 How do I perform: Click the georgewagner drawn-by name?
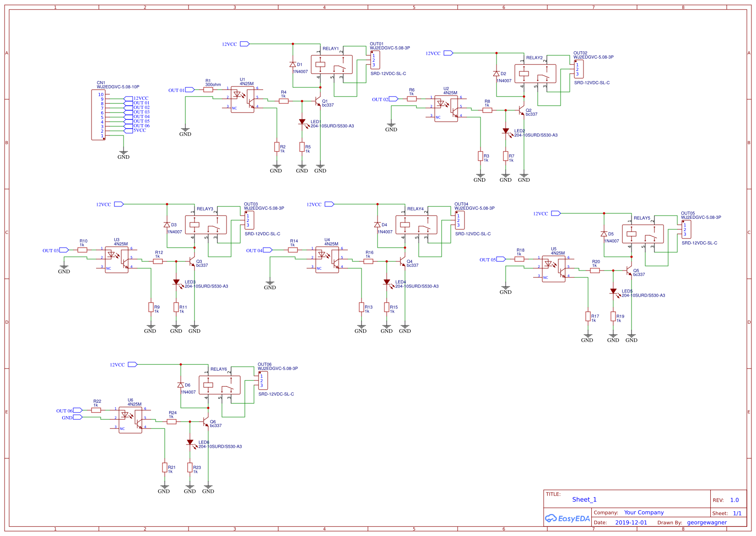click(x=707, y=522)
